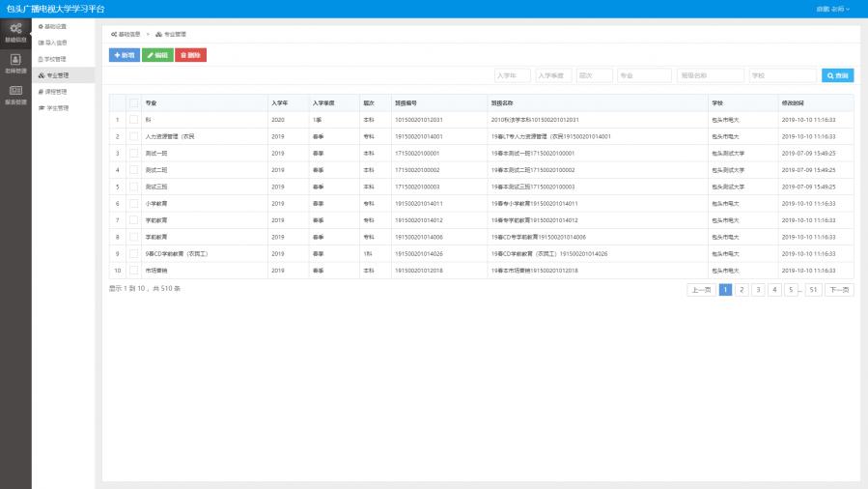Open the 基础信息 gear icon in left rail
868x489 pixels.
(x=15, y=31)
